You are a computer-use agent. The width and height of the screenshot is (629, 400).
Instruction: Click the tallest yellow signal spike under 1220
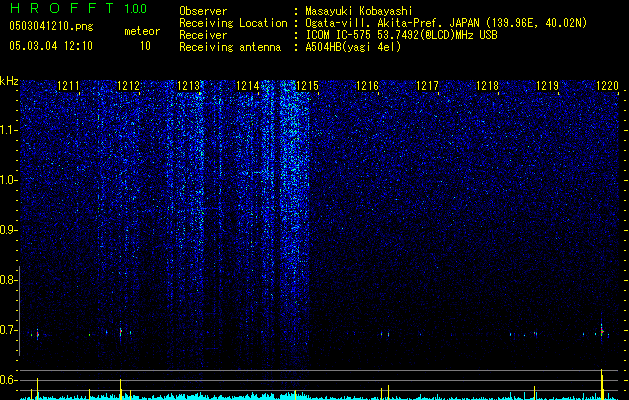coord(602,384)
